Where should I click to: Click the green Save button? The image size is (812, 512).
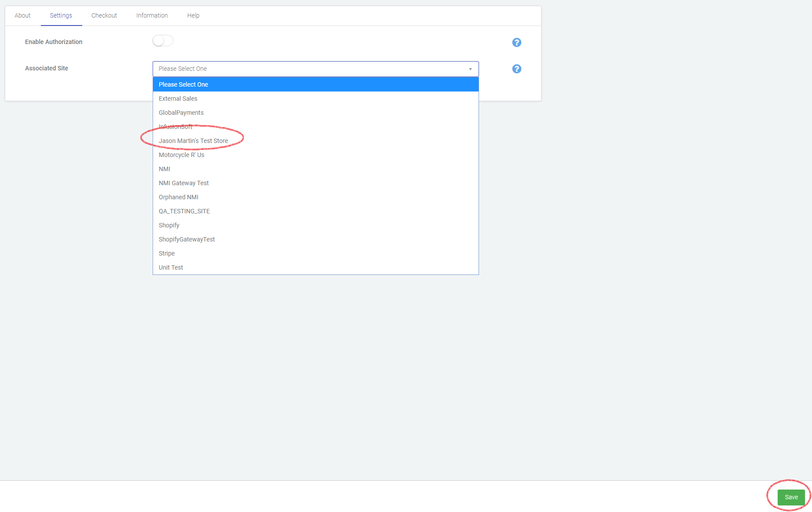click(x=791, y=497)
